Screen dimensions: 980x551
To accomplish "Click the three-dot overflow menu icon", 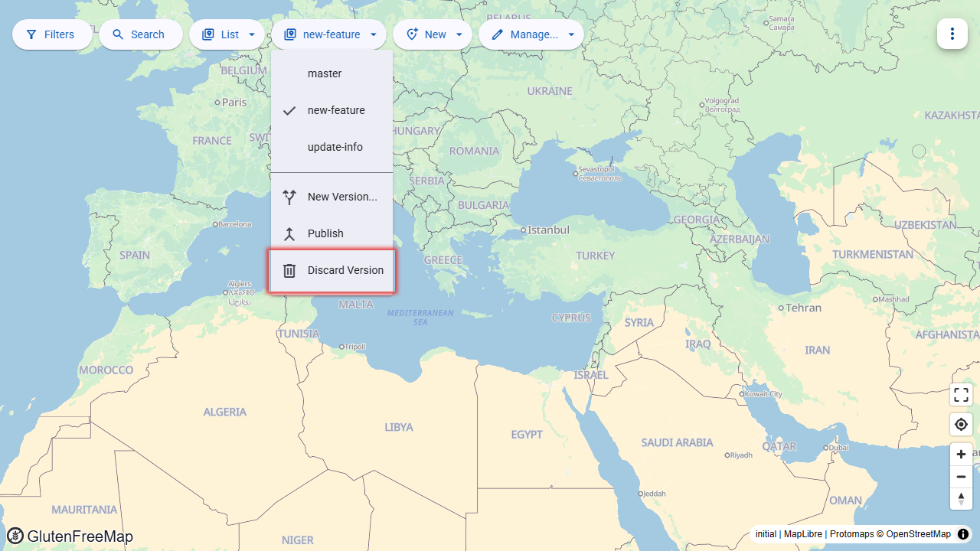I will click(x=952, y=34).
